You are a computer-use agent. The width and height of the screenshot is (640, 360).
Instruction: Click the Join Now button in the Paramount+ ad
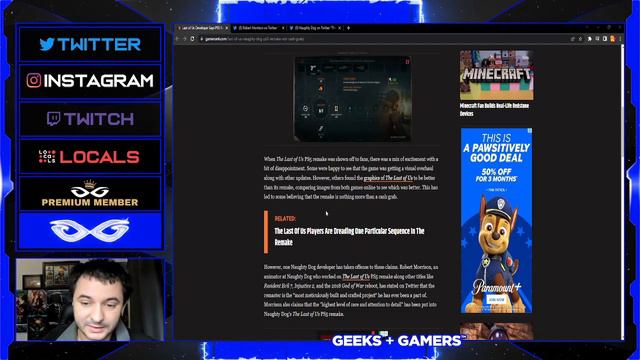496,300
